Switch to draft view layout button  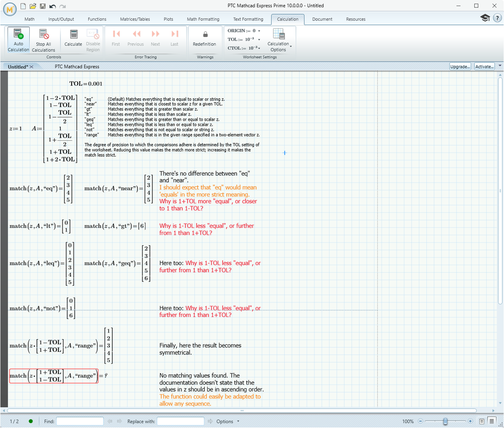coord(491,421)
